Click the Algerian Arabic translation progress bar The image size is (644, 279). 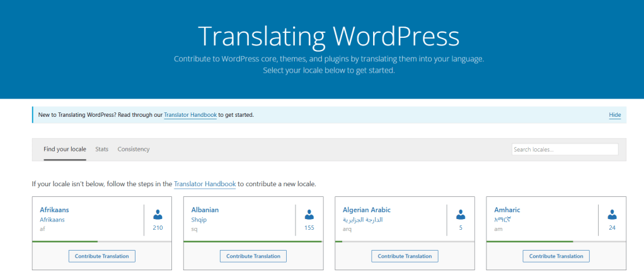(405, 242)
